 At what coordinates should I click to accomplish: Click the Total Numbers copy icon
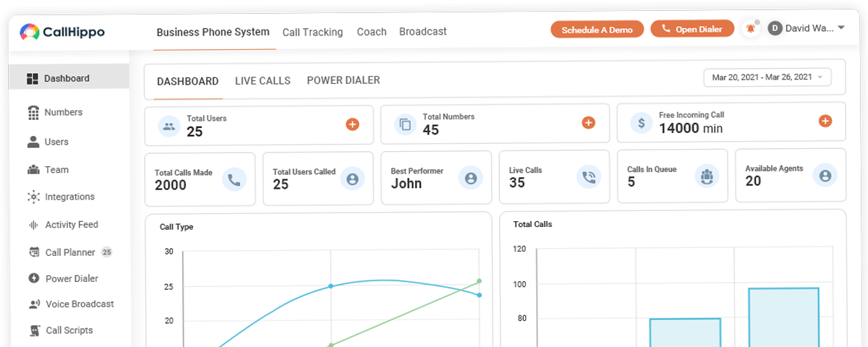click(x=406, y=124)
